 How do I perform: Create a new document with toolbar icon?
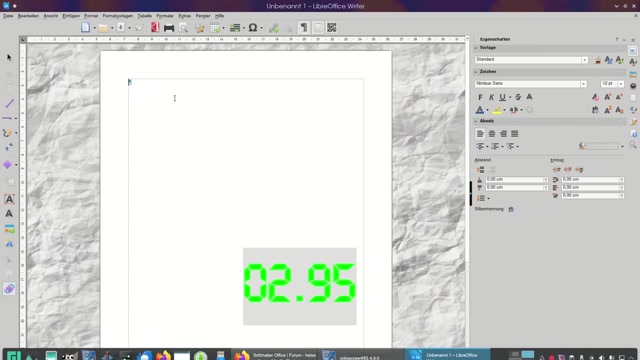click(x=85, y=27)
